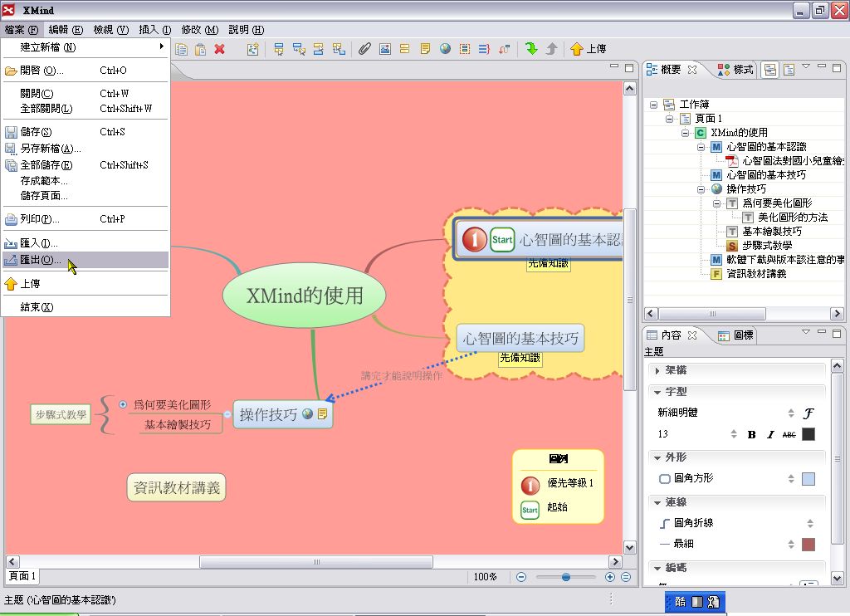The height and width of the screenshot is (616, 850).
Task: Switch to the 圖標 Markers tab
Action: [735, 335]
